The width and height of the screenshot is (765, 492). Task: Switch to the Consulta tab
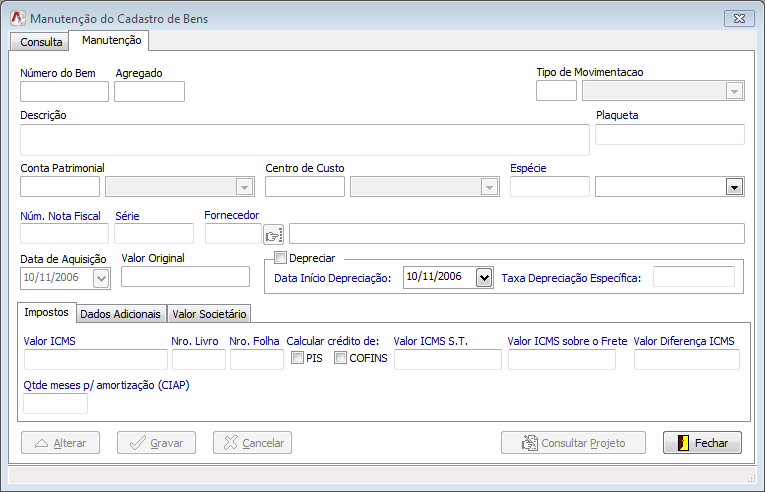[x=41, y=42]
